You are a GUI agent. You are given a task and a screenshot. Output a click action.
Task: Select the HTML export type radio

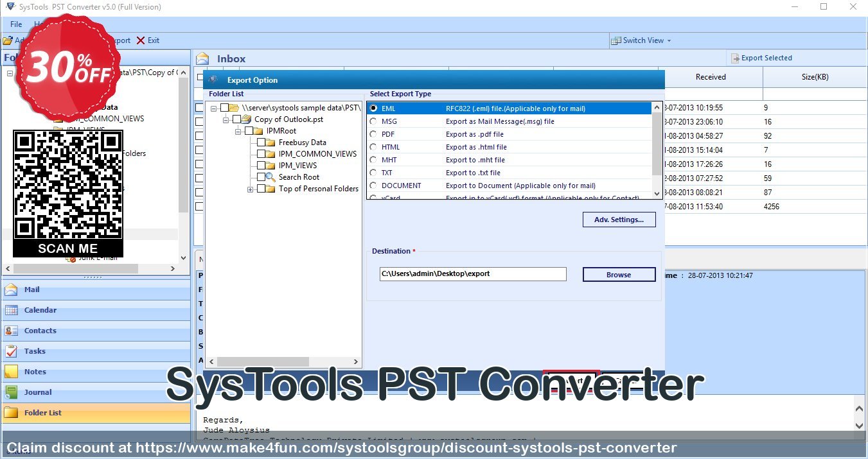tap(373, 147)
